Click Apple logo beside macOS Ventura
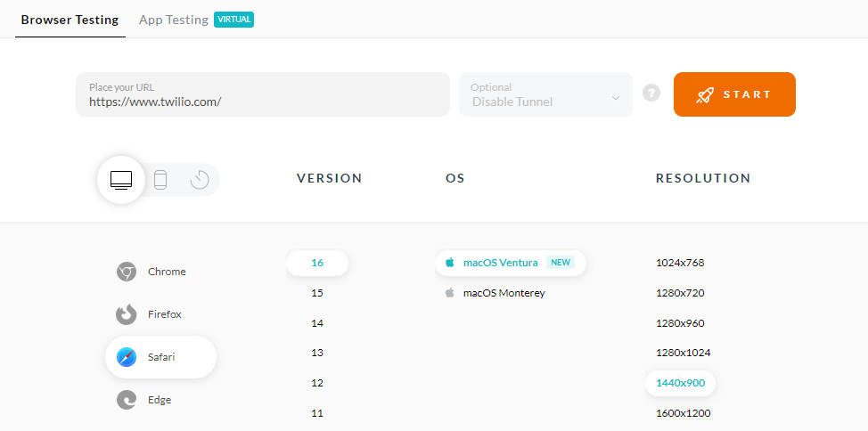 click(449, 263)
